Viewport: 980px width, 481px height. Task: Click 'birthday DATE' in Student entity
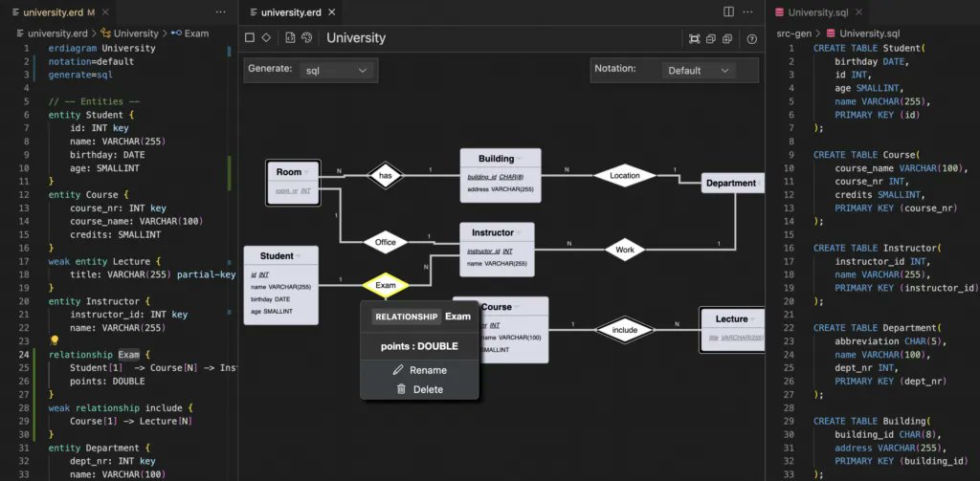271,299
